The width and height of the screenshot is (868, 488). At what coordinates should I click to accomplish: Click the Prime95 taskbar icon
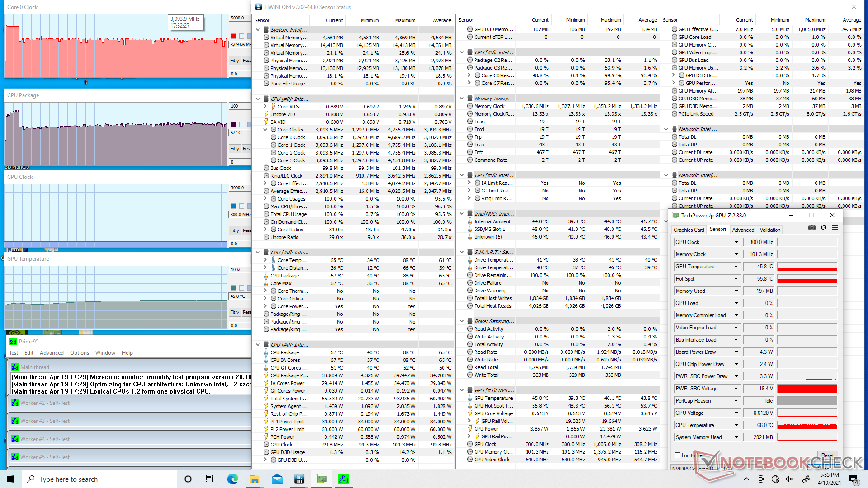point(344,479)
